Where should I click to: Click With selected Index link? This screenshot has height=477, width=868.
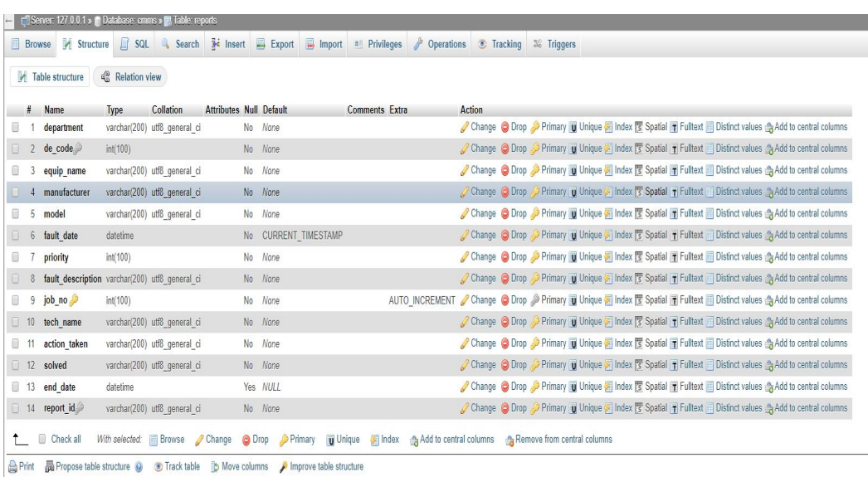pos(390,440)
